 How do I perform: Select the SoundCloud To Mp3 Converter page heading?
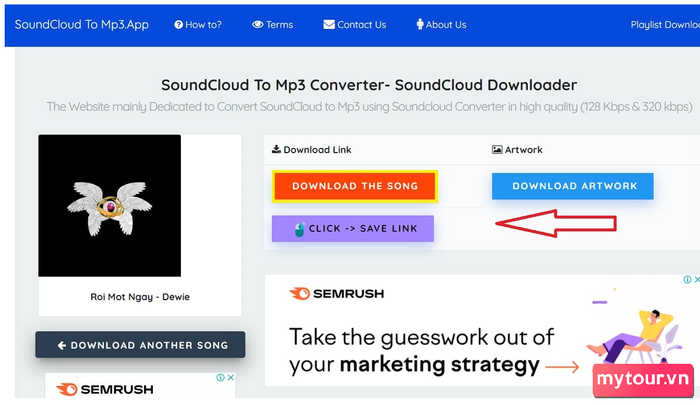tap(369, 85)
